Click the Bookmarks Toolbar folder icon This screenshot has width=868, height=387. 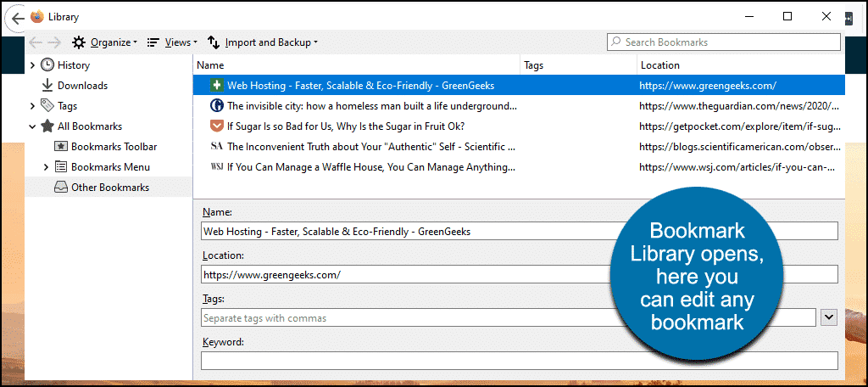[x=61, y=146]
